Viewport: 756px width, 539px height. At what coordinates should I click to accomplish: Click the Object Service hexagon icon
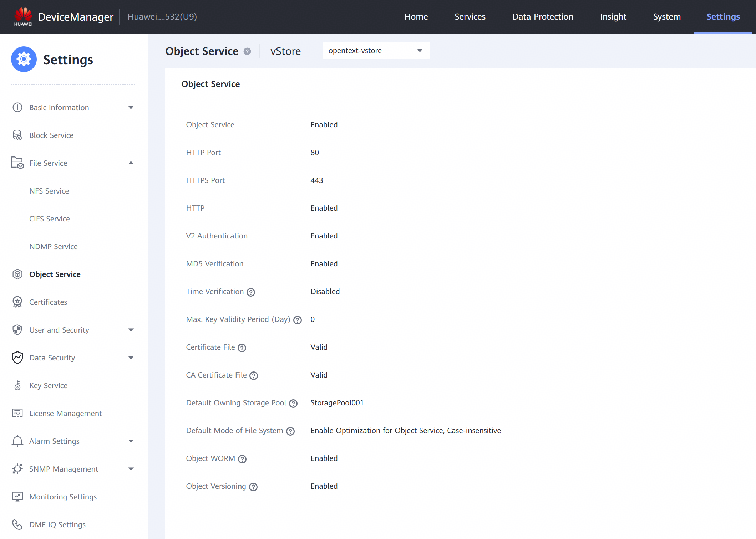[17, 274]
